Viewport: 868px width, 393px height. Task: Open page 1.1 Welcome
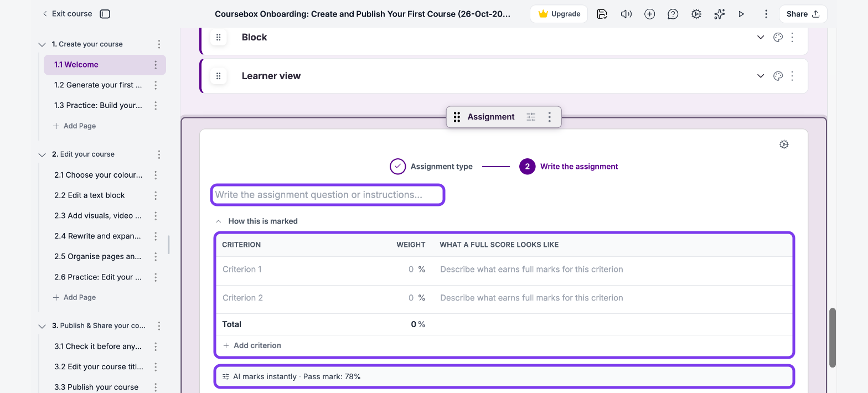[76, 65]
